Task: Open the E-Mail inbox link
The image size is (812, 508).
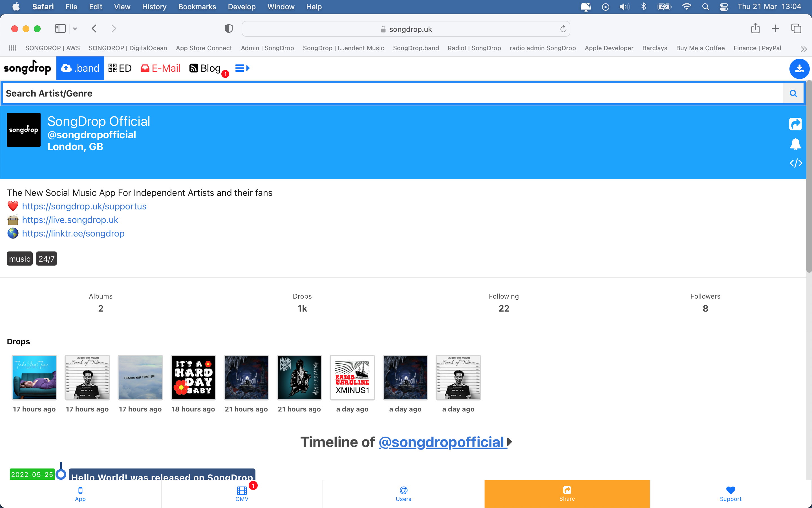Action: pyautogui.click(x=160, y=68)
